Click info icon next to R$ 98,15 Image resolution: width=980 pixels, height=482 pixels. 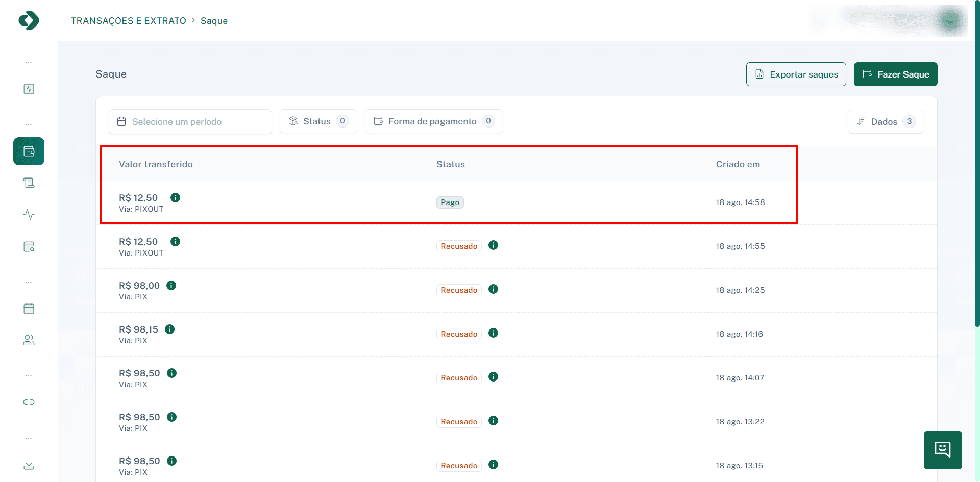pos(170,329)
